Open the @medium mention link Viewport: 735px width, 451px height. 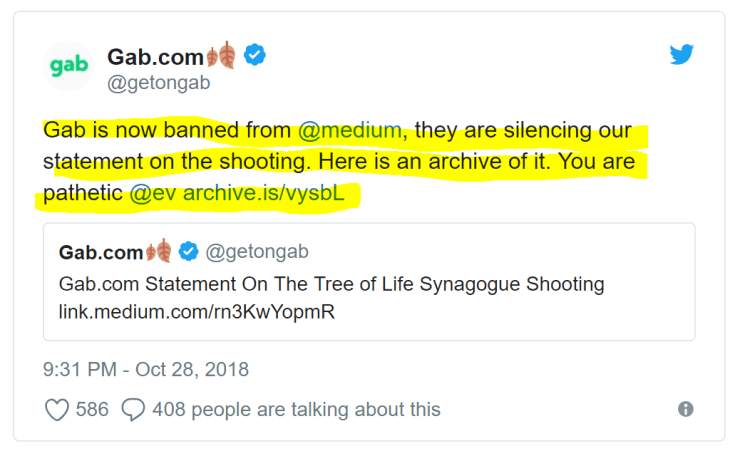click(x=350, y=131)
